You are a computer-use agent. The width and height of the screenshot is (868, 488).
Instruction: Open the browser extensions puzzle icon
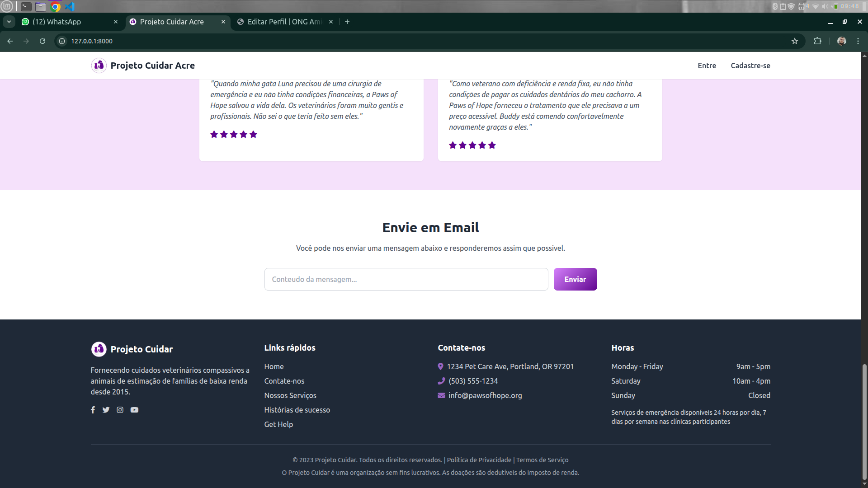(818, 41)
